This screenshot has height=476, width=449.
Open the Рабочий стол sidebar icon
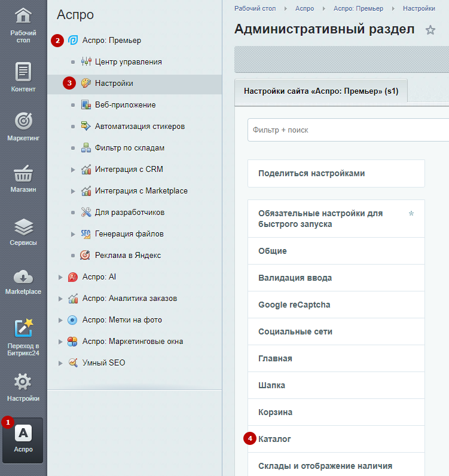click(23, 17)
